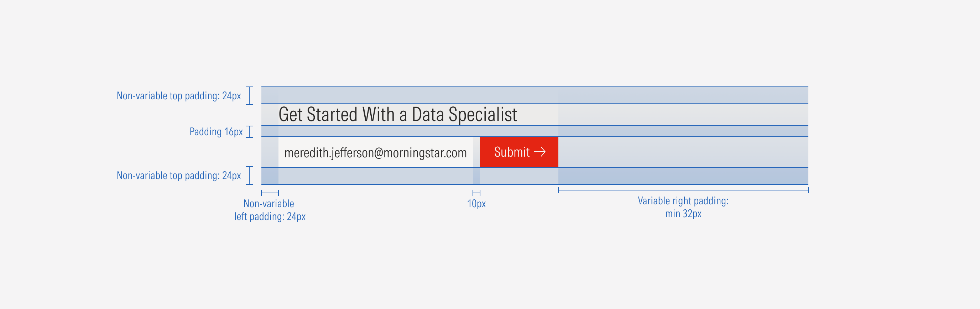This screenshot has height=309, width=980.
Task: Click the "Get Started With a Data Specialist" heading
Action: point(397,114)
